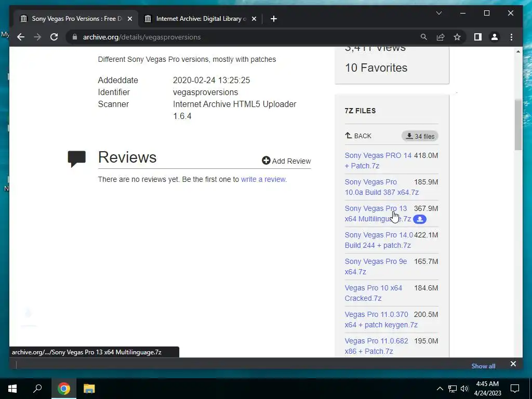Click the scrollbar up arrow
This screenshot has width=532, height=399.
point(518,51)
